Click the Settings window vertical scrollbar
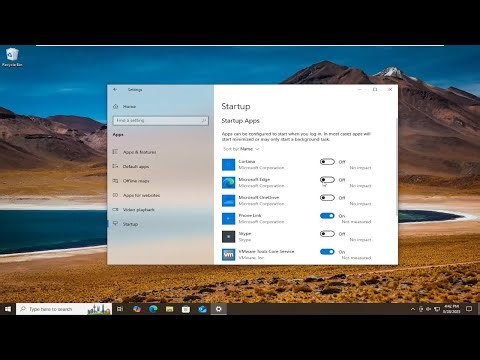480x360 pixels. (397, 167)
